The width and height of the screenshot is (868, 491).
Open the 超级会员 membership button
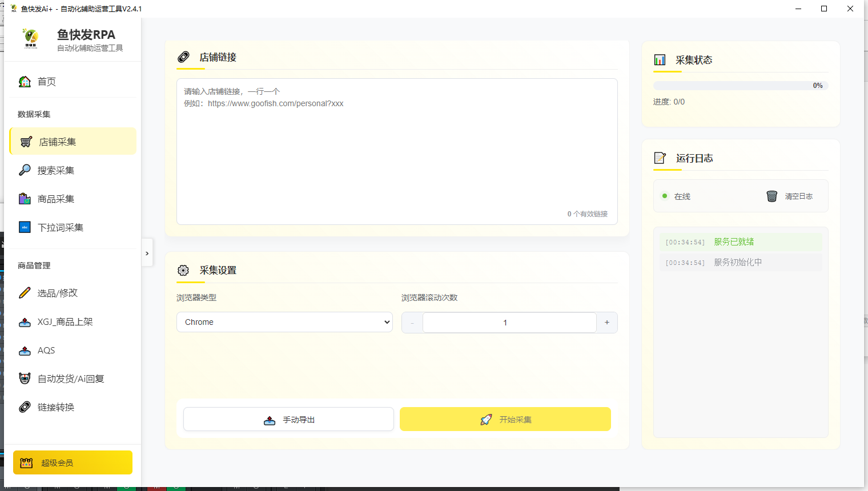click(x=73, y=462)
